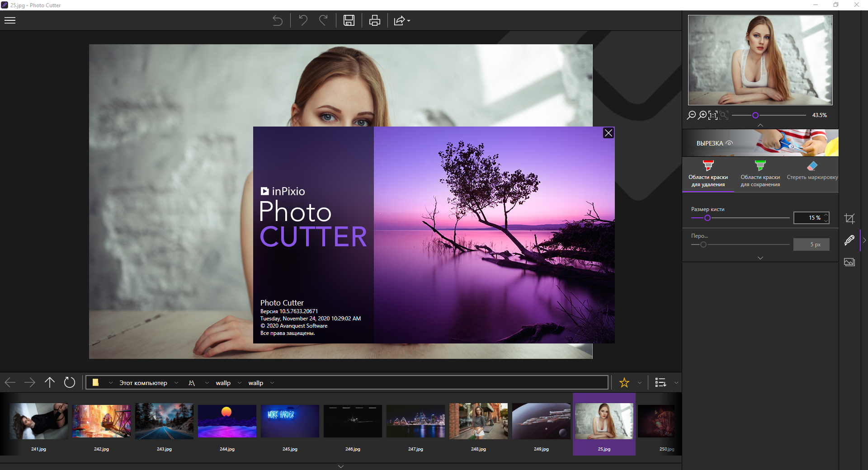Select the red marker removal tool
This screenshot has width=868, height=470.
click(708, 174)
